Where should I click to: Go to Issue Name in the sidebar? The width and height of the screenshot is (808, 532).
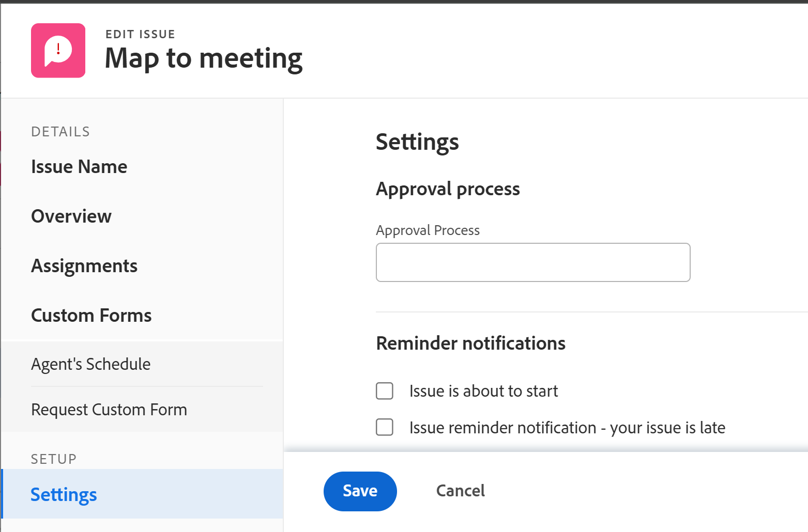79,167
